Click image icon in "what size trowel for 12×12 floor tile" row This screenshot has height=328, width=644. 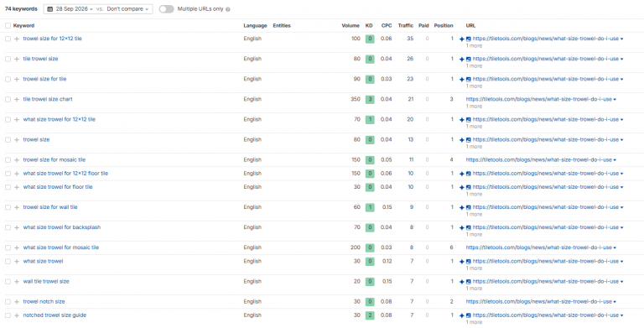coord(469,174)
